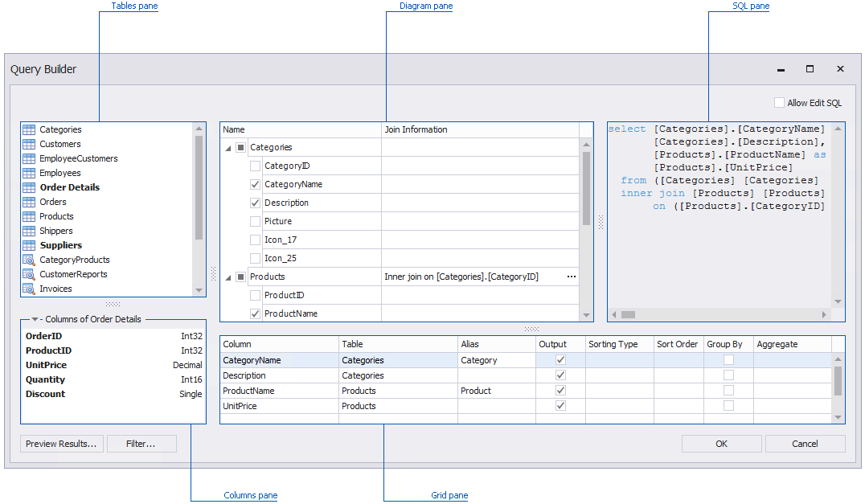Click the Employees table icon

pos(29,173)
